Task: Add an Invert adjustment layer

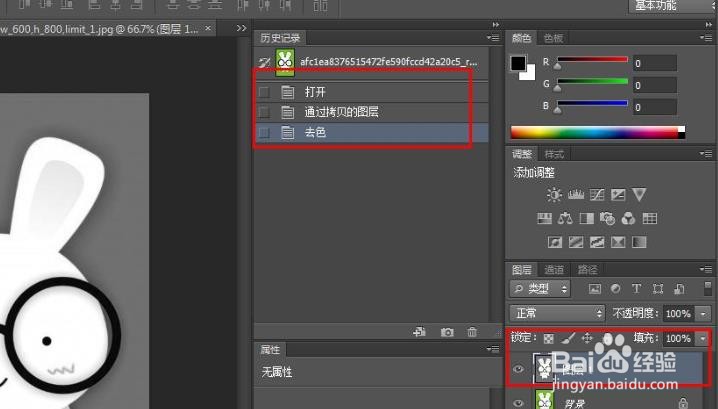Action: (555, 242)
